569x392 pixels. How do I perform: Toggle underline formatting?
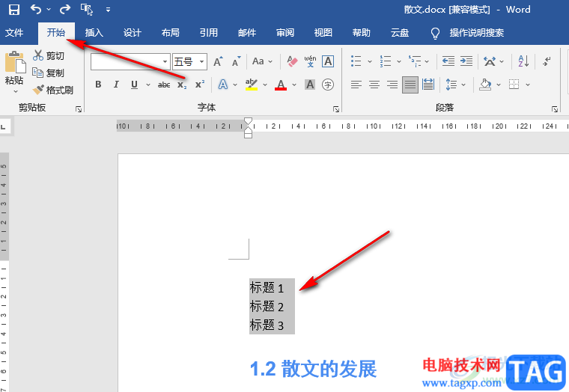click(x=134, y=85)
